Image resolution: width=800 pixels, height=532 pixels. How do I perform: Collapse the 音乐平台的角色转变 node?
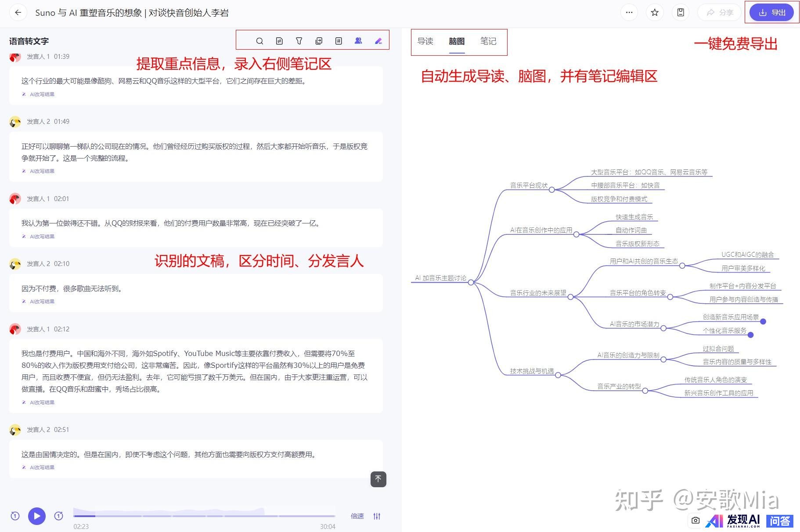pyautogui.click(x=670, y=297)
